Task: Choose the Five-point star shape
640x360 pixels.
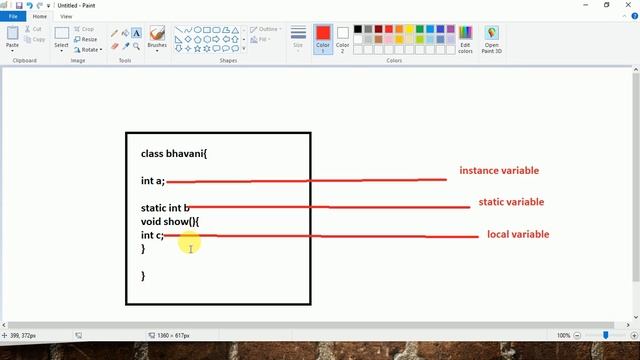Action: [x=198, y=49]
